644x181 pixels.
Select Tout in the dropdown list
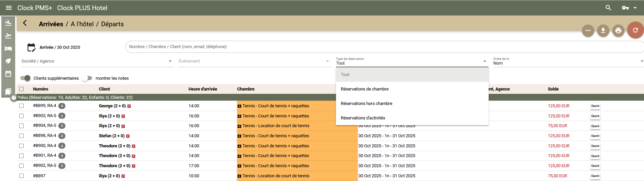pyautogui.click(x=412, y=75)
